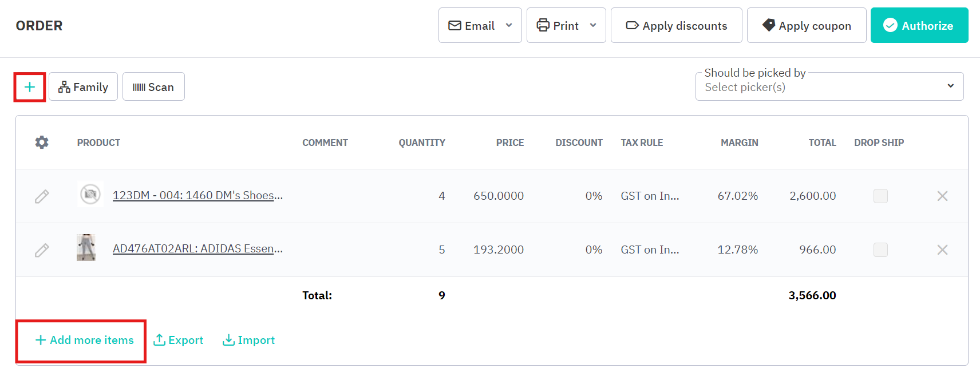The image size is (980, 372).
Task: Edit the 123DM shoes line with pencil icon
Action: [x=42, y=196]
